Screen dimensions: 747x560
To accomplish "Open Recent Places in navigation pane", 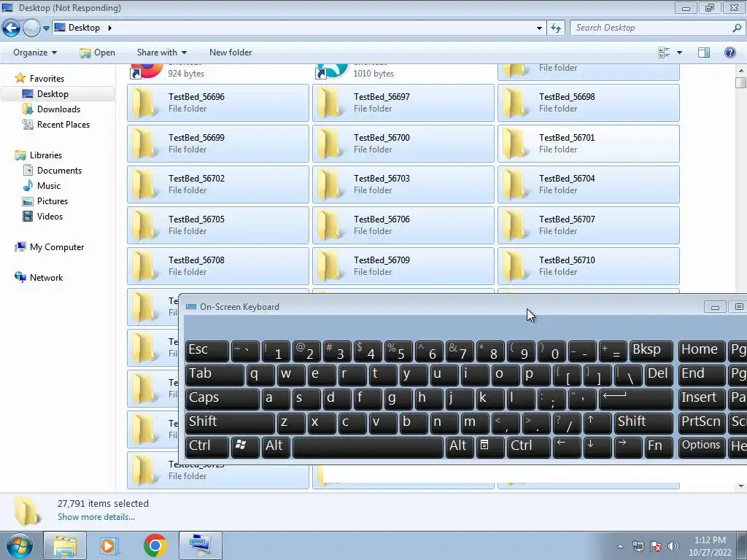I will pos(63,124).
